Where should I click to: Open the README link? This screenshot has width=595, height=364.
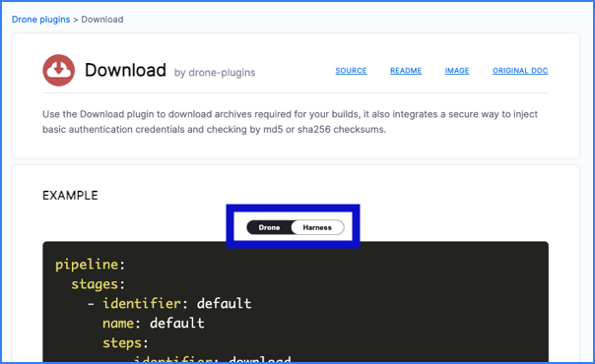click(x=406, y=71)
